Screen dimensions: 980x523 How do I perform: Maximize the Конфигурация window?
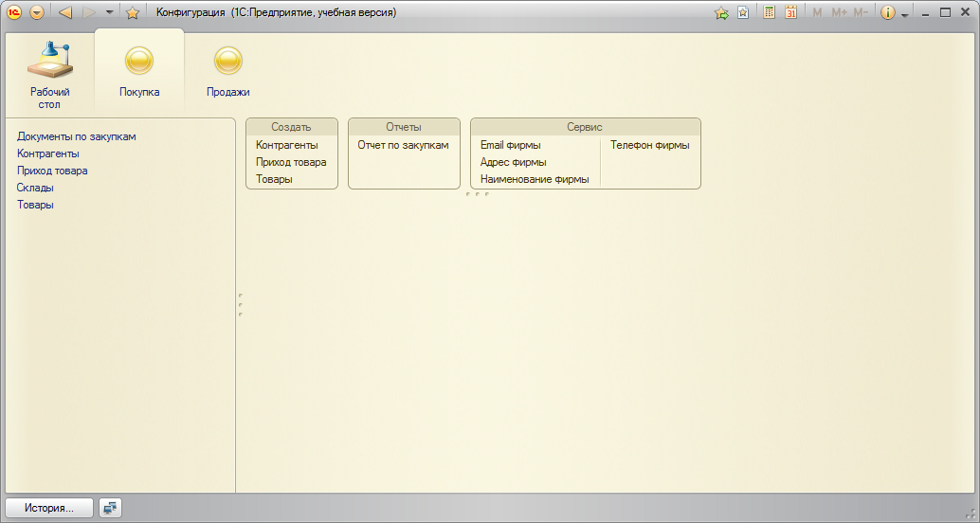(x=946, y=12)
